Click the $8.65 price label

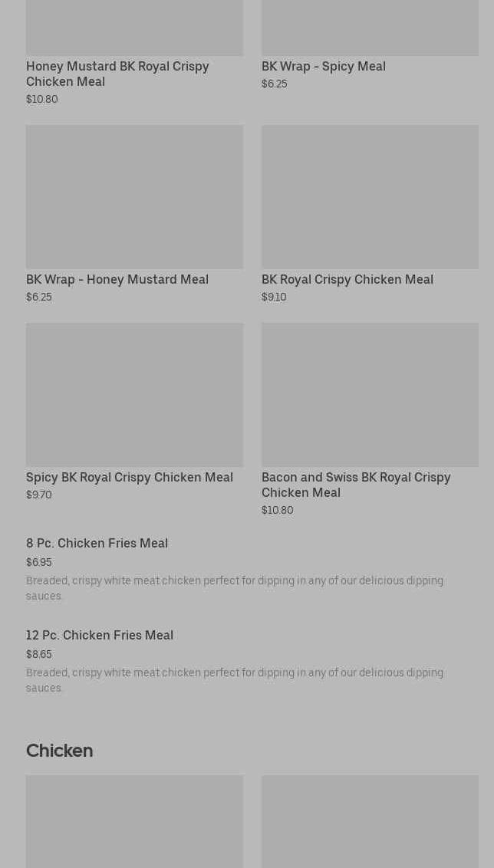(x=39, y=654)
